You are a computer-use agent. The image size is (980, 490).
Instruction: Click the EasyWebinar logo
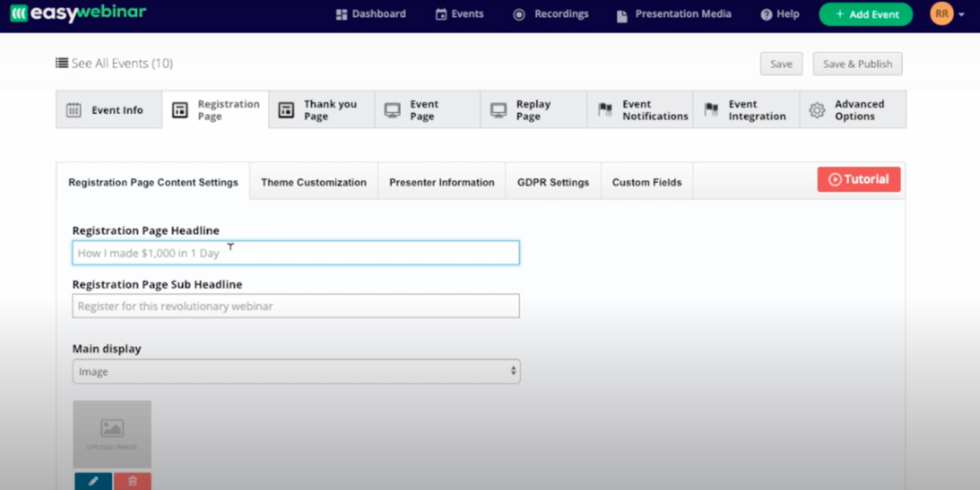[x=78, y=13]
